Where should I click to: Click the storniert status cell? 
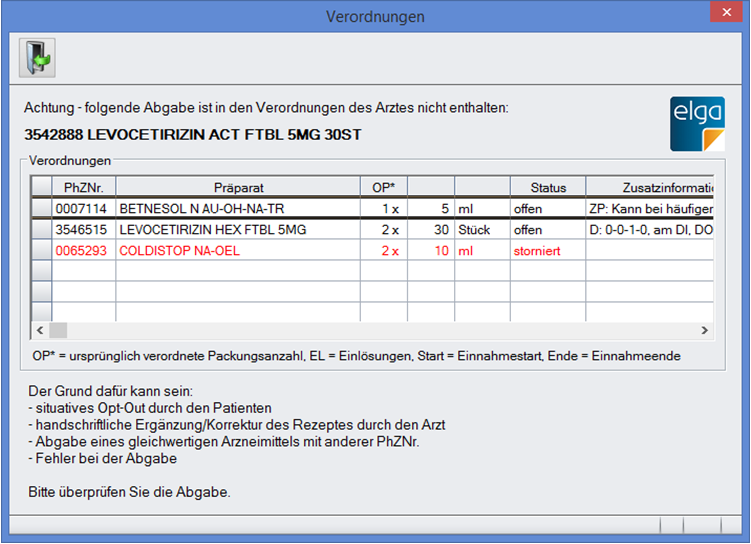547,251
